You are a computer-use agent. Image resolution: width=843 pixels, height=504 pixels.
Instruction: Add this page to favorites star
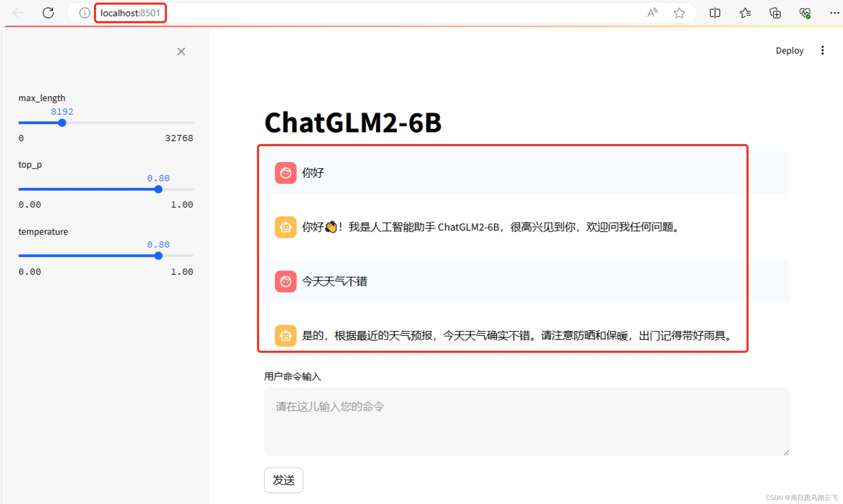[679, 13]
